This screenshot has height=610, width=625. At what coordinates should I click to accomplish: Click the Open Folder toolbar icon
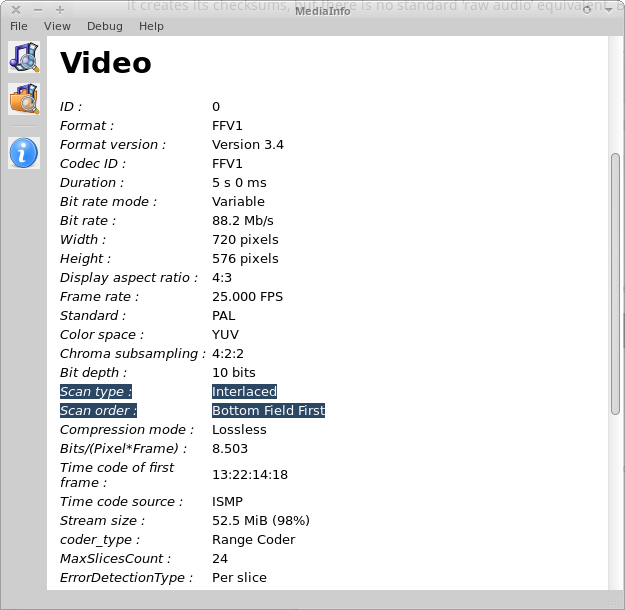[x=24, y=99]
